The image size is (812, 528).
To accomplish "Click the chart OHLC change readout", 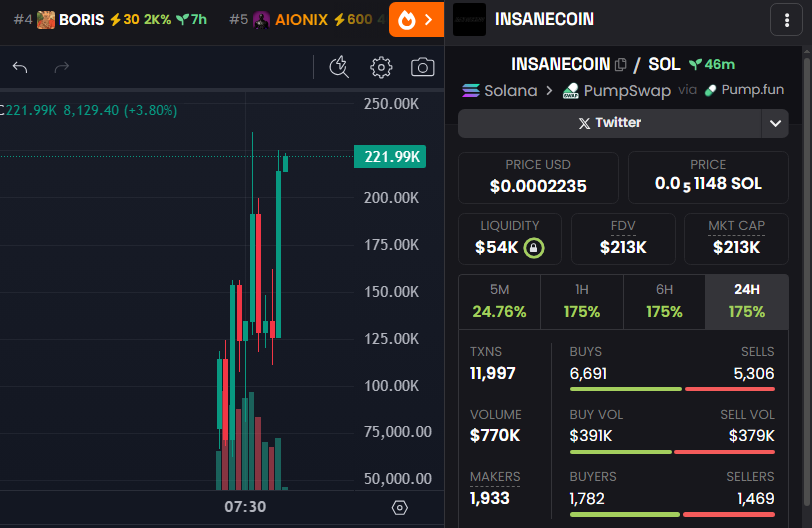I will tap(89, 110).
